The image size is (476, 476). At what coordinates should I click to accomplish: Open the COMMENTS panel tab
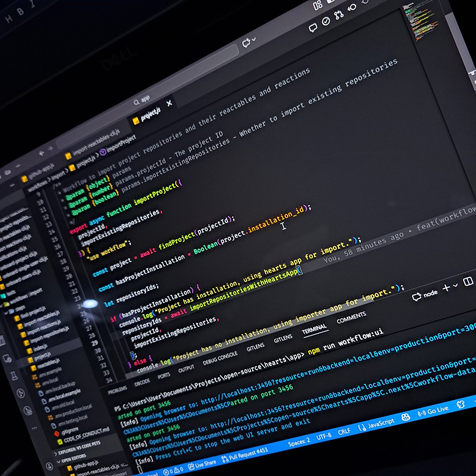pyautogui.click(x=351, y=317)
